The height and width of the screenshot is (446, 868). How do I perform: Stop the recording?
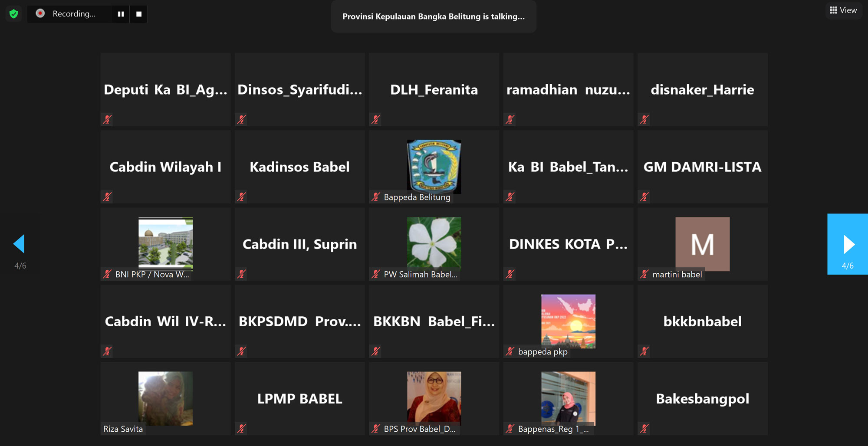139,14
